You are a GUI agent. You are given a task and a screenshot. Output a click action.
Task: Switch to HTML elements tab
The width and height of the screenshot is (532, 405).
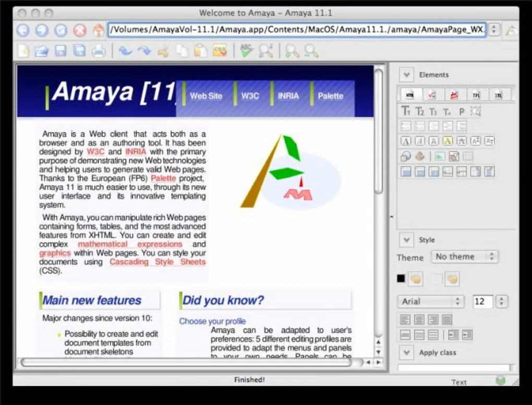coord(410,95)
